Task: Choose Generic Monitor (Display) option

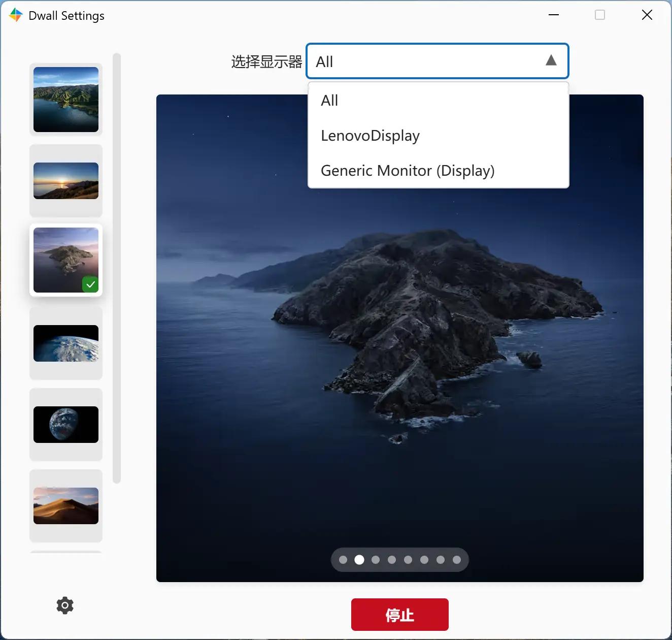Action: coord(408,170)
